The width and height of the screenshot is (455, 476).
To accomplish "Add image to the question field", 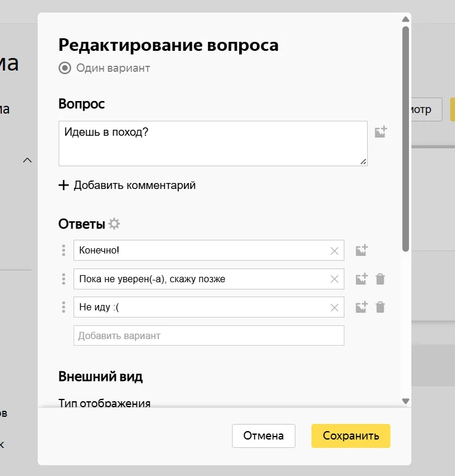I will point(380,132).
